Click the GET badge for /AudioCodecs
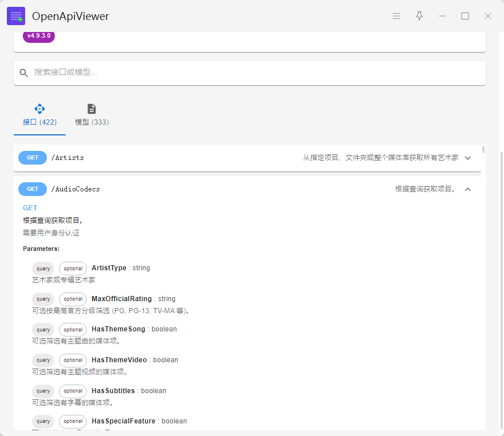Image resolution: width=504 pixels, height=436 pixels. pos(33,189)
